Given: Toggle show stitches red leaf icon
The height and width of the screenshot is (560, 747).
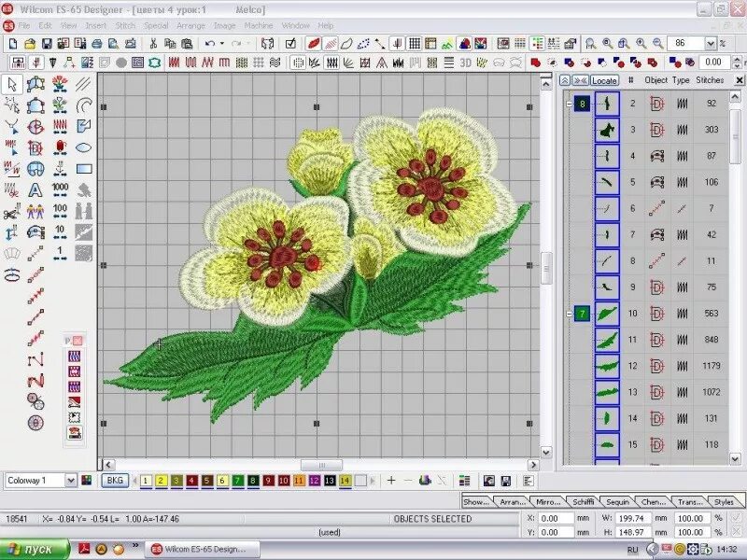Looking at the screenshot, I should coord(331,44).
